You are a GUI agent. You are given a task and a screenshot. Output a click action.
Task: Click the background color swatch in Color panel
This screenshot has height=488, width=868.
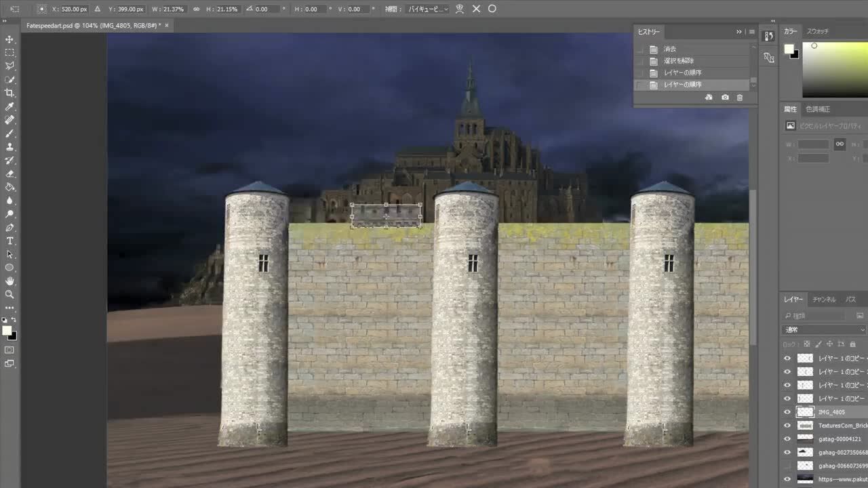pos(795,55)
